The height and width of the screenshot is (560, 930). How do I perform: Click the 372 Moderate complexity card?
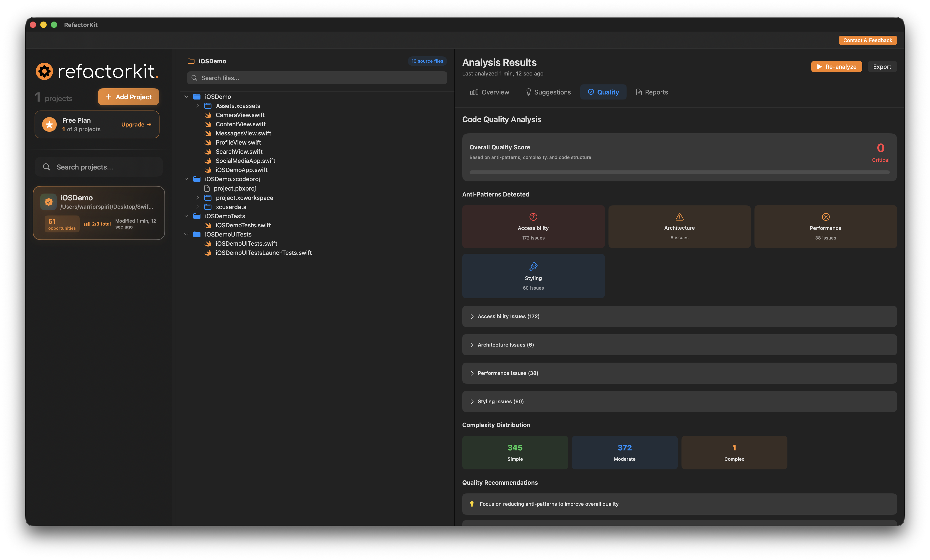pos(624,452)
